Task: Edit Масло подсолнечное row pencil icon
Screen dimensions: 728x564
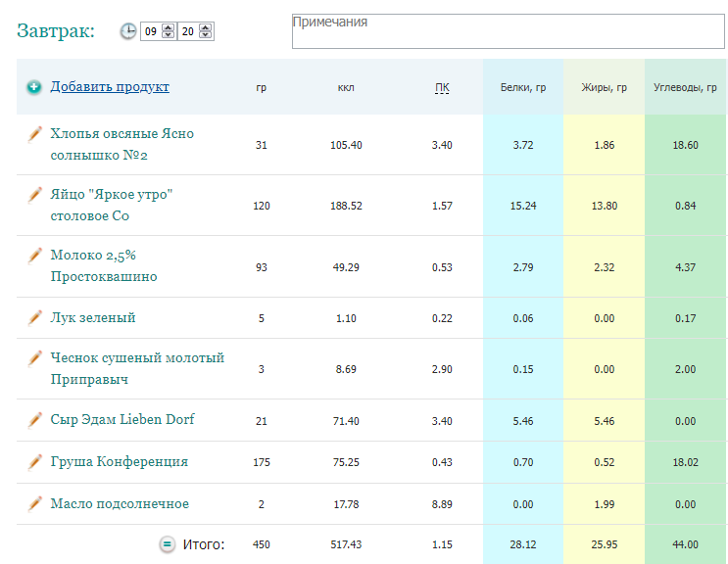Action: point(35,503)
